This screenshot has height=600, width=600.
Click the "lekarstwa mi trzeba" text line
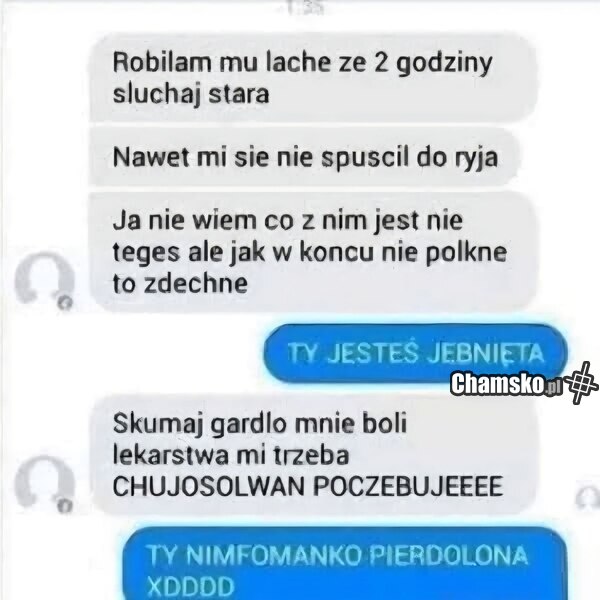tap(231, 455)
